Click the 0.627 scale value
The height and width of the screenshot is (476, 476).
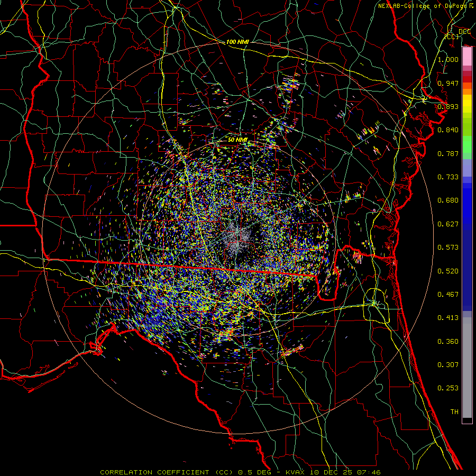[448, 224]
